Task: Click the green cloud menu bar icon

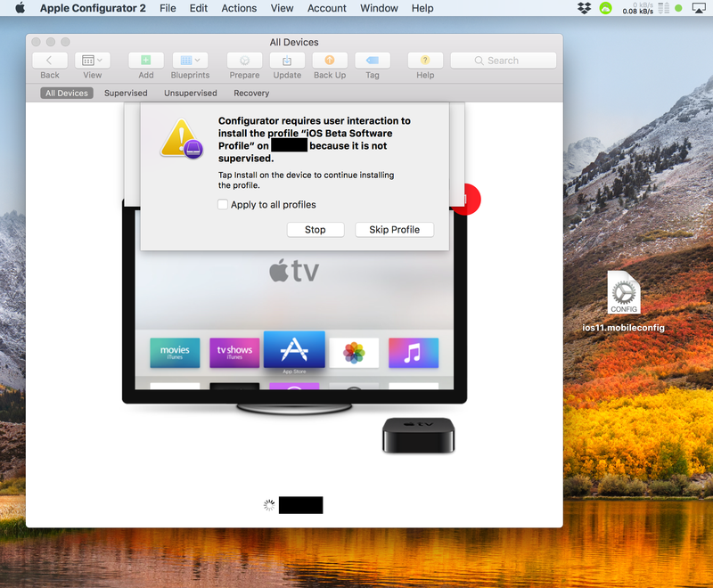Action: pyautogui.click(x=606, y=8)
